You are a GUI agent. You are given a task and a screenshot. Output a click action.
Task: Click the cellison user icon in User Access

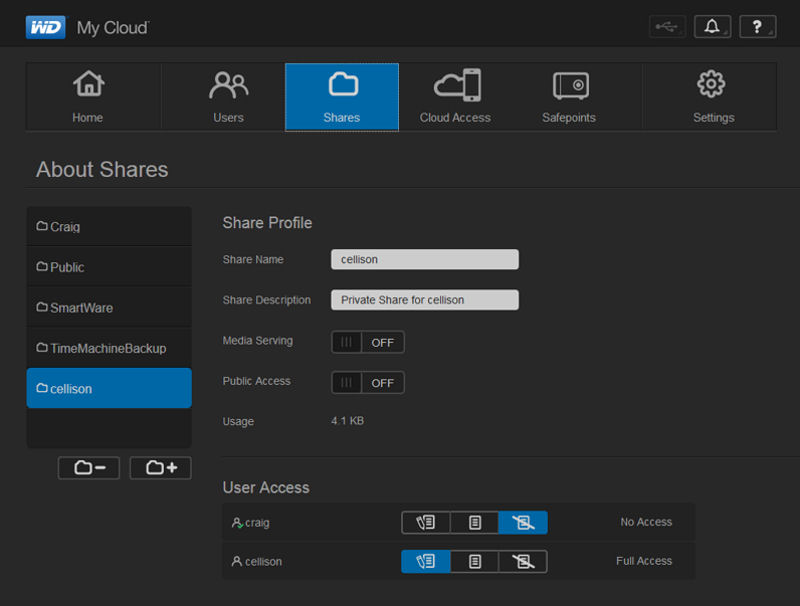(x=237, y=561)
